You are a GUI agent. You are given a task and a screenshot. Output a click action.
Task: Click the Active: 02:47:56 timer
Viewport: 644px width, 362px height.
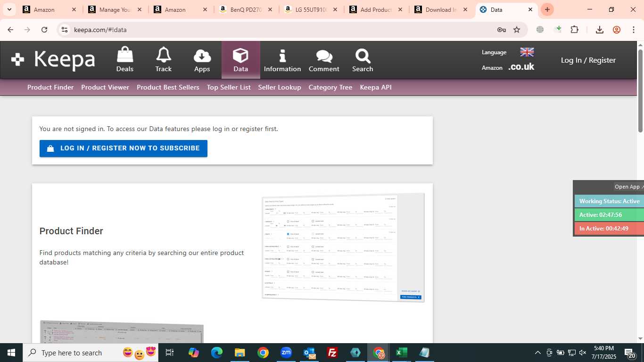point(609,215)
